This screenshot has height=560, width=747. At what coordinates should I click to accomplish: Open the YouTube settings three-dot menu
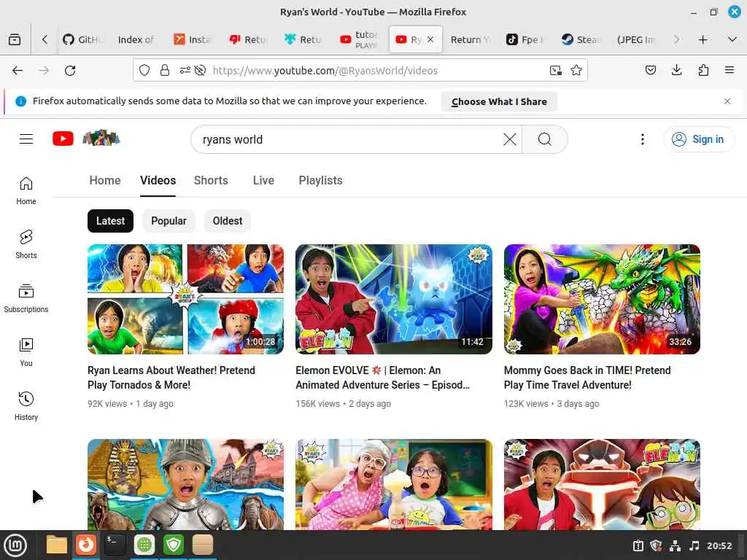(643, 139)
